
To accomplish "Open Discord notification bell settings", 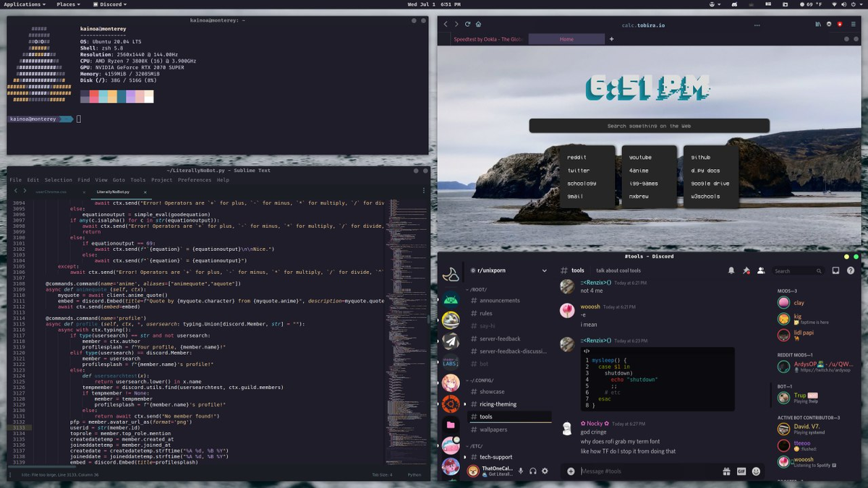I will 731,270.
